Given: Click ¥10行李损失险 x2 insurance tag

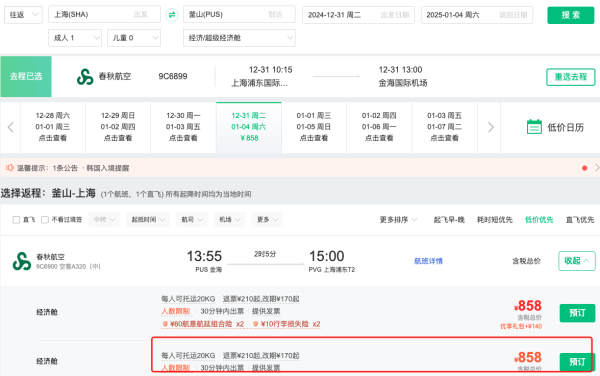Looking at the screenshot, I should point(286,324).
